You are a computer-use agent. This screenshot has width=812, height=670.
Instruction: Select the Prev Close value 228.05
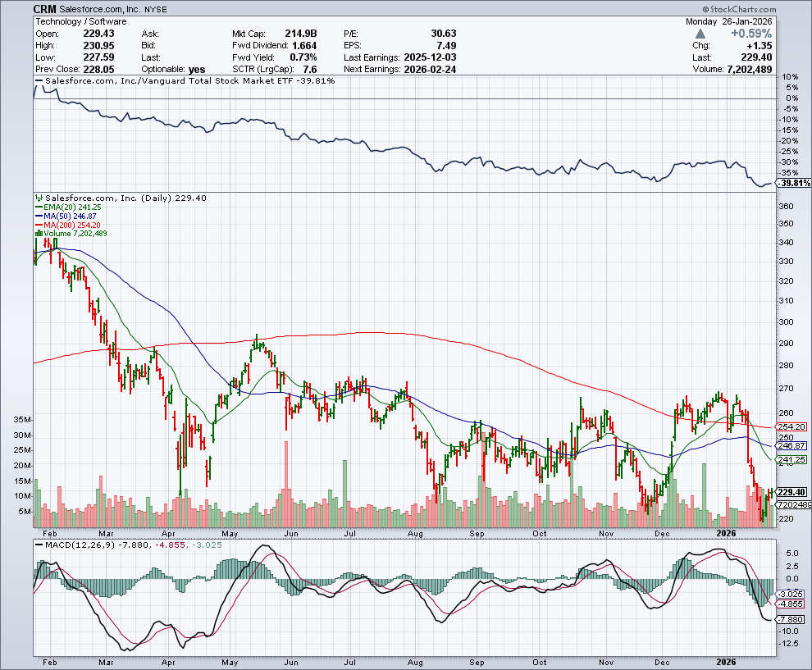coord(99,69)
